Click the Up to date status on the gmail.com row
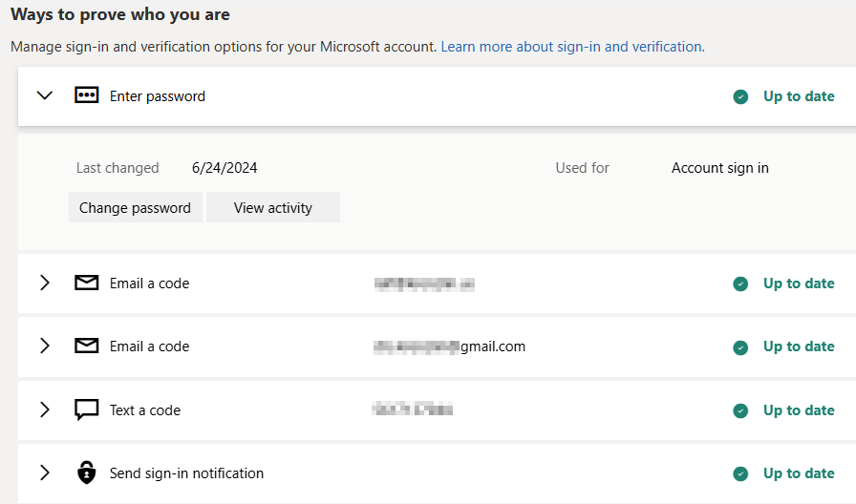 (x=799, y=346)
